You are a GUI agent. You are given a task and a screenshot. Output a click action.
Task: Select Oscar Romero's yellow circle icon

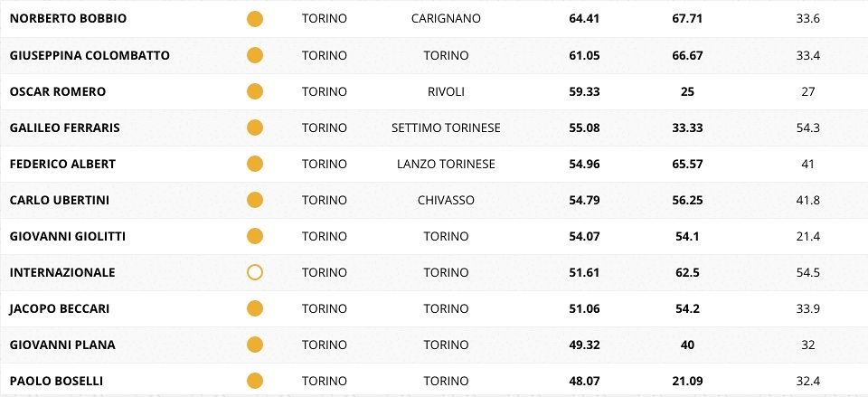(255, 91)
